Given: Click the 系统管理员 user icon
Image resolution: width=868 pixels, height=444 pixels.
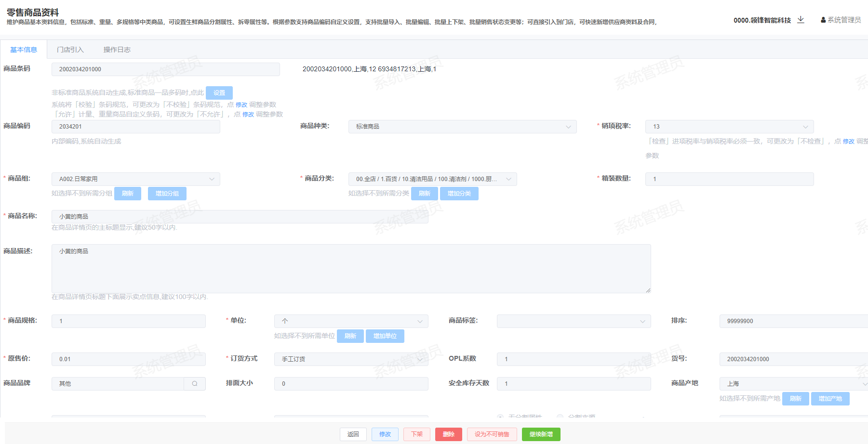Looking at the screenshot, I should pyautogui.click(x=823, y=20).
